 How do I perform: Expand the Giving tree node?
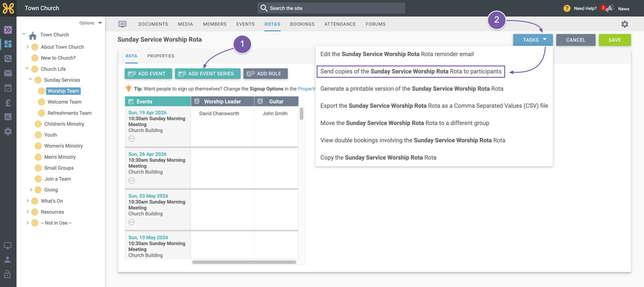tap(31, 190)
